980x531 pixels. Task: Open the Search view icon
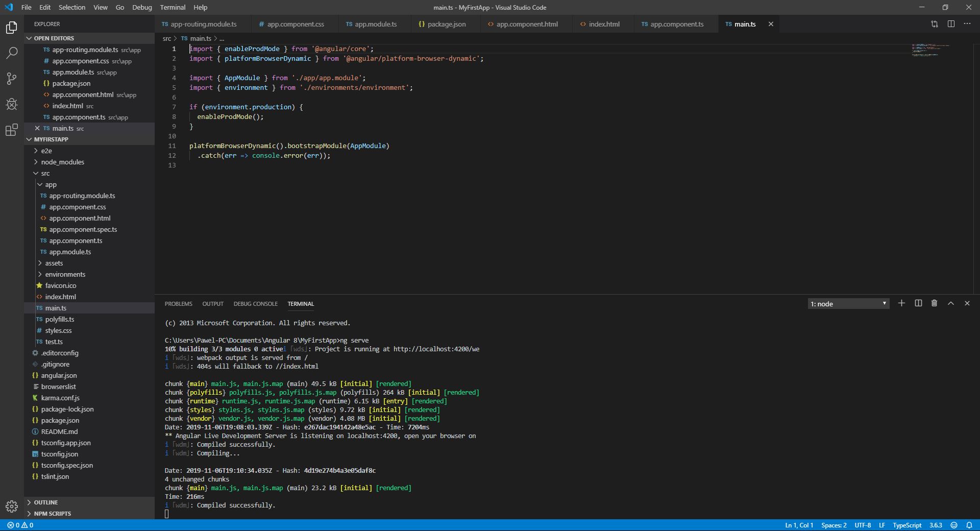(x=12, y=53)
